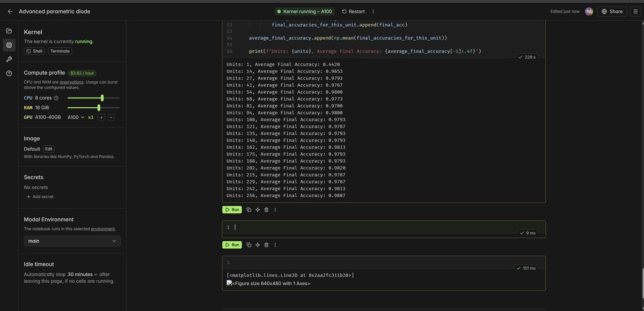Screen dimensions: 644x311
Task: Decrease GPU count with minus button
Action: click(x=111, y=117)
